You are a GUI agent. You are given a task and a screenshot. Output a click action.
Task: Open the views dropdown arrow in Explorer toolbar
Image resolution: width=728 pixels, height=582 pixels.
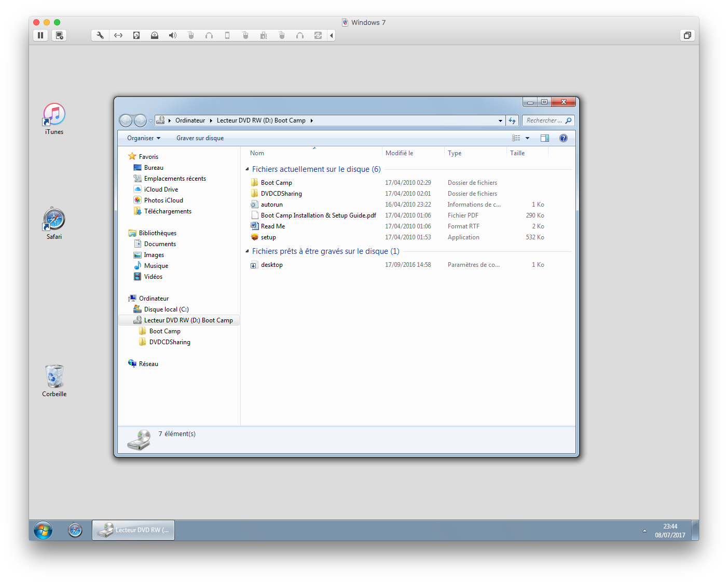tap(527, 138)
